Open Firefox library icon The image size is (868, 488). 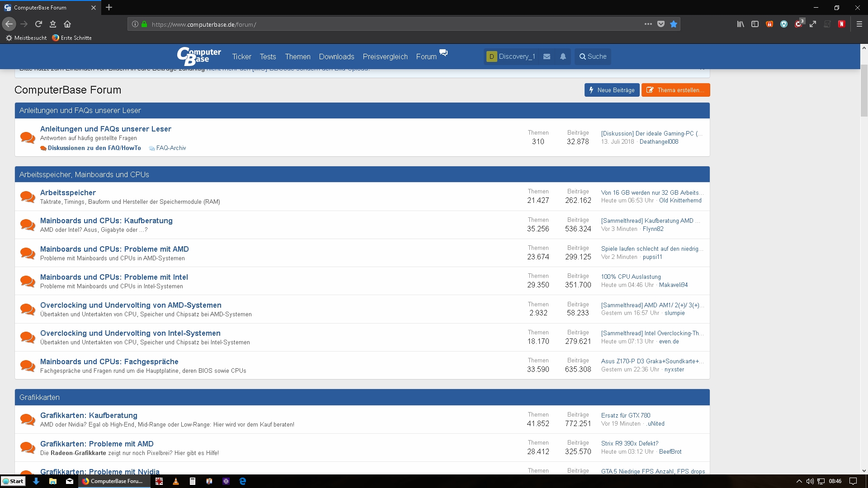(741, 24)
